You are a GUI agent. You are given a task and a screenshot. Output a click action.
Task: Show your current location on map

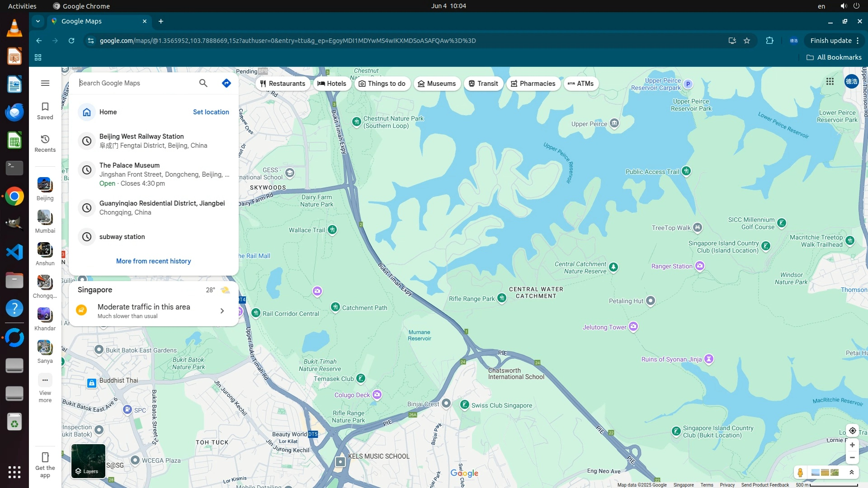pos(852,431)
